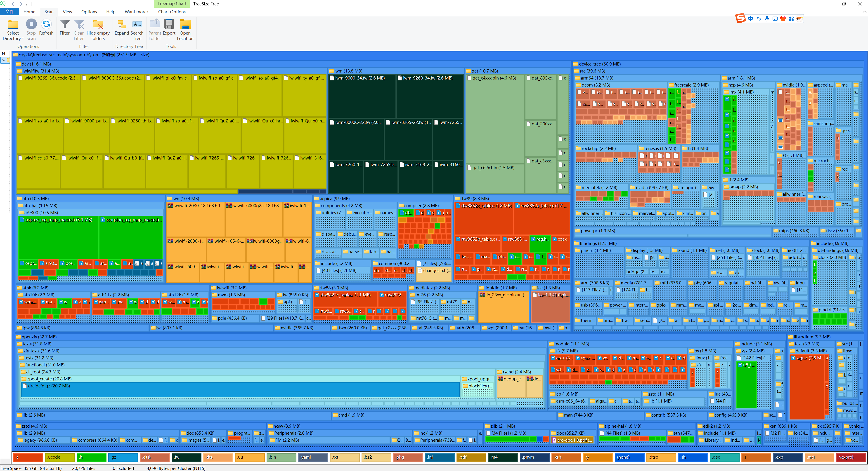Click the Search Tree icon

point(137,24)
